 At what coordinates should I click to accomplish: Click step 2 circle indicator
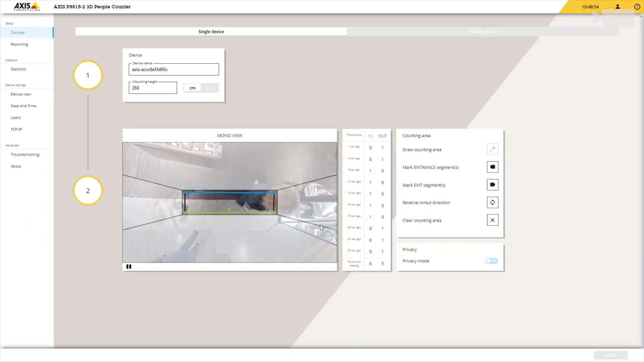pyautogui.click(x=88, y=191)
